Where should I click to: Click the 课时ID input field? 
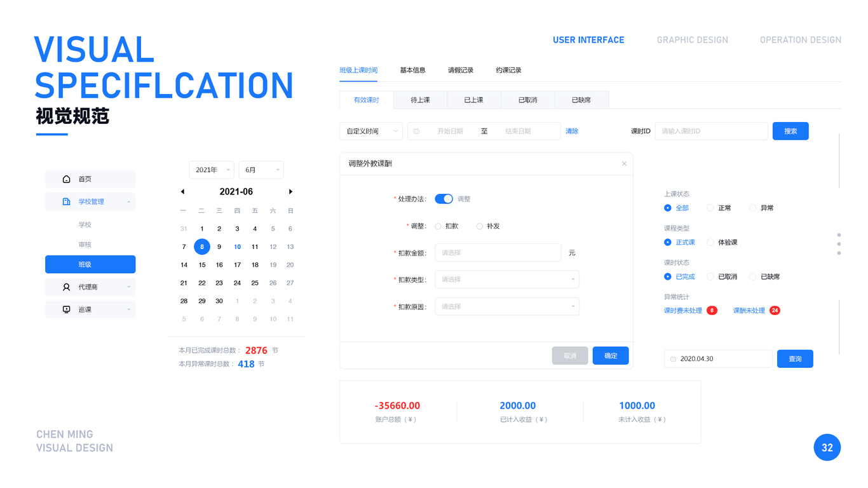tap(712, 131)
